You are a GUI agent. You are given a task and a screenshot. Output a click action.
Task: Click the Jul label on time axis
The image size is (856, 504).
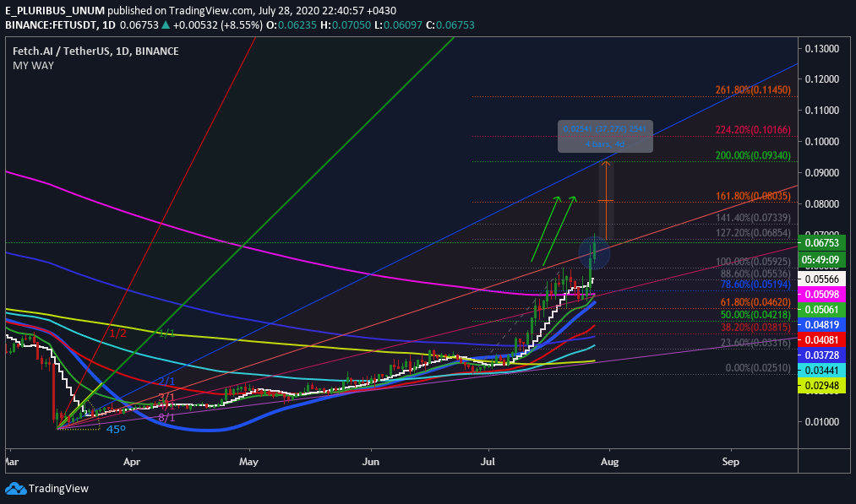tap(488, 462)
